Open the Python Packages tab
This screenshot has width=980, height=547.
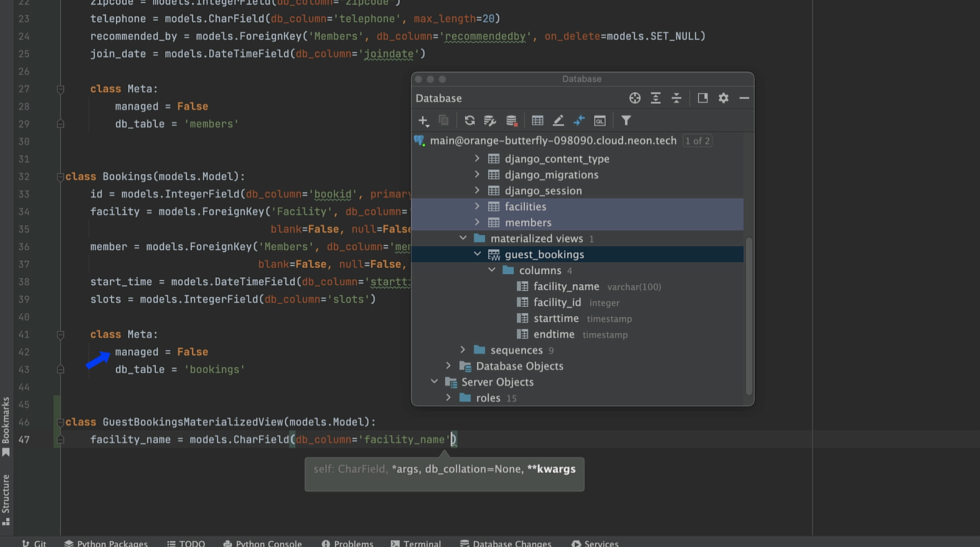pyautogui.click(x=106, y=543)
